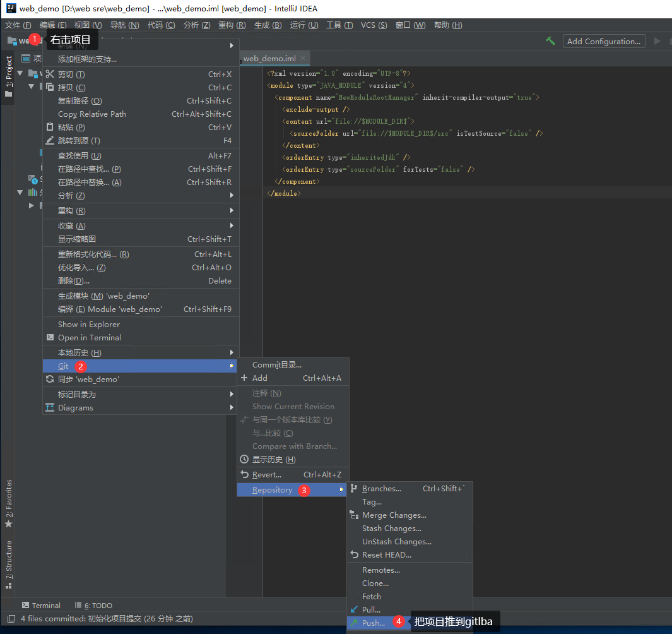Open the 工具 (T) menu

pos(339,25)
